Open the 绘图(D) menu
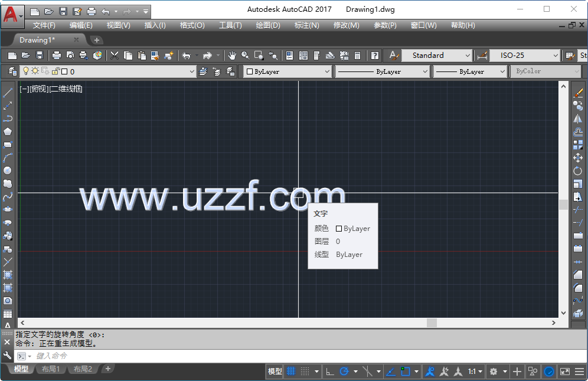588x381 pixels. (268, 25)
